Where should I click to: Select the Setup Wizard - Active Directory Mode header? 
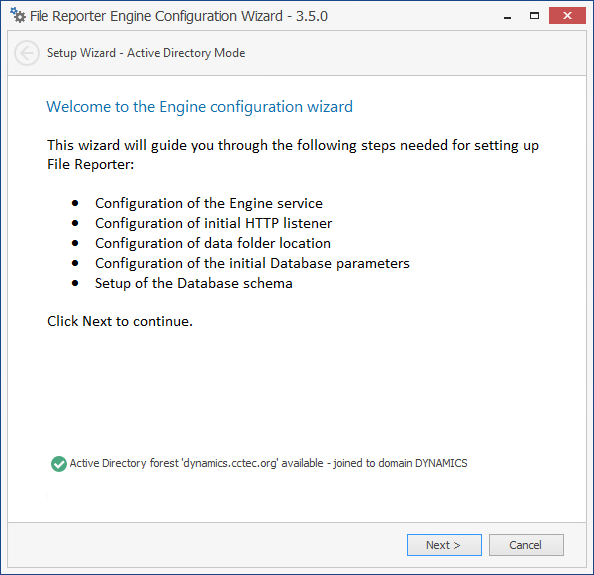point(146,53)
